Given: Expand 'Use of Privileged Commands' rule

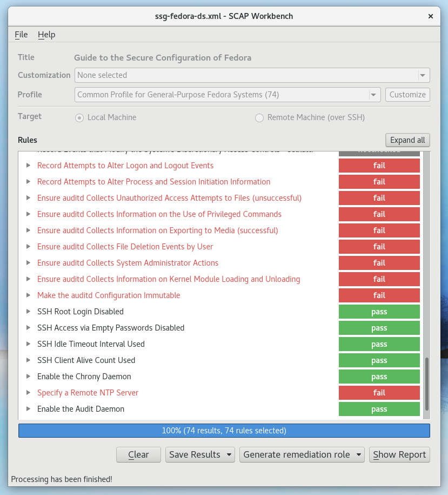Looking at the screenshot, I should click(28, 214).
